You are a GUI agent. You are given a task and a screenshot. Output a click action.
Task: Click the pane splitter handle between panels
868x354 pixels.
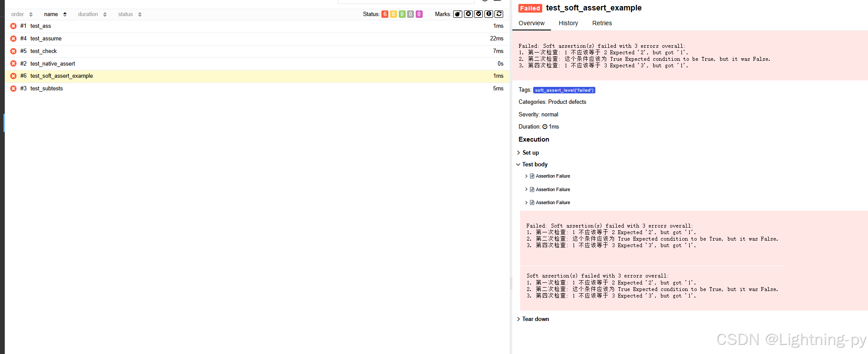(511, 283)
